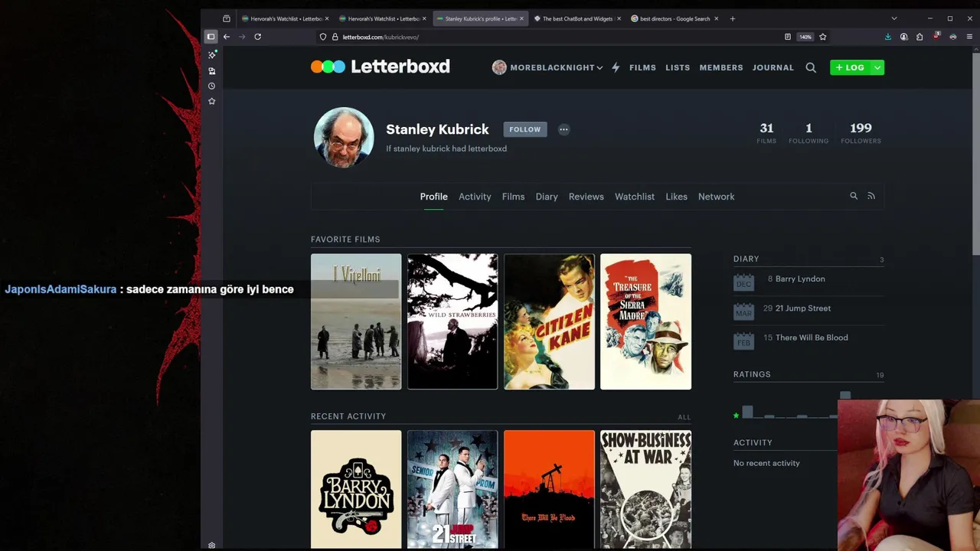Image resolution: width=980 pixels, height=551 pixels.
Task: Click the tallest five-star ratings histogram bar
Action: pyautogui.click(x=844, y=396)
